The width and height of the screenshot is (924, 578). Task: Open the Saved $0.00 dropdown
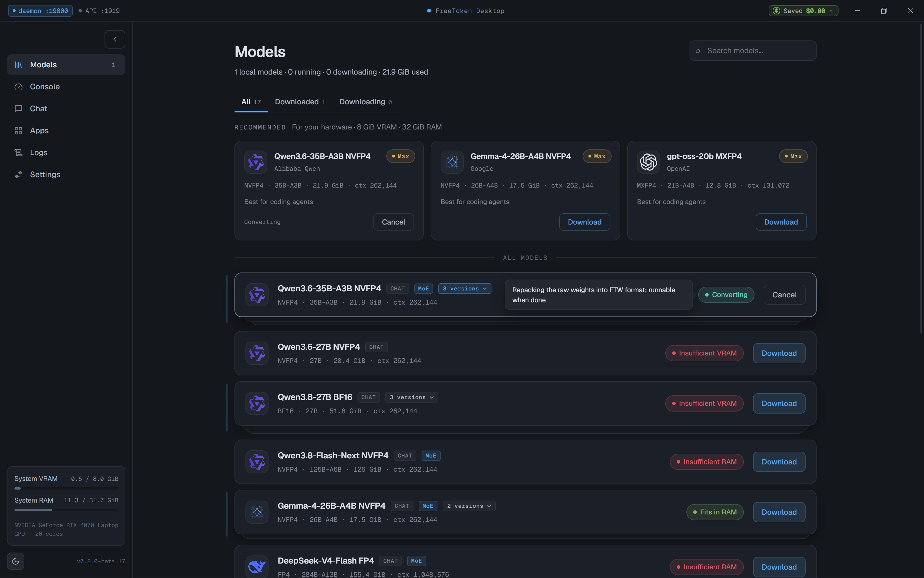click(803, 11)
